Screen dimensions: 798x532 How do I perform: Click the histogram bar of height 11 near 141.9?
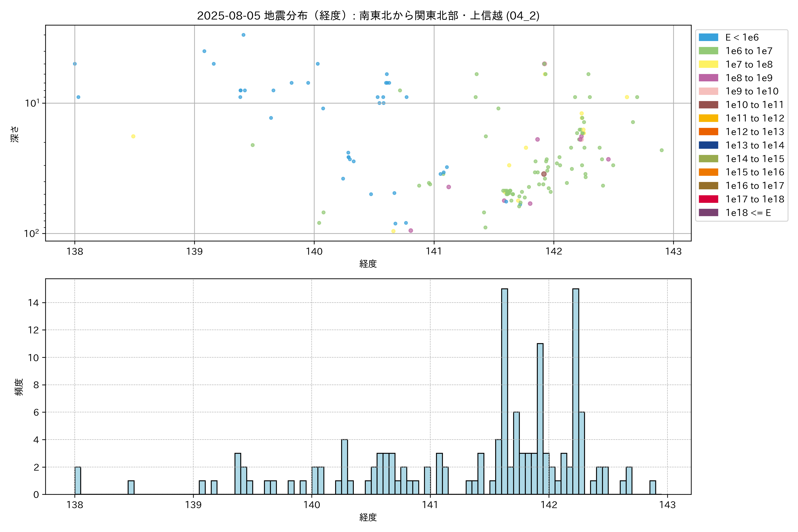point(540,419)
